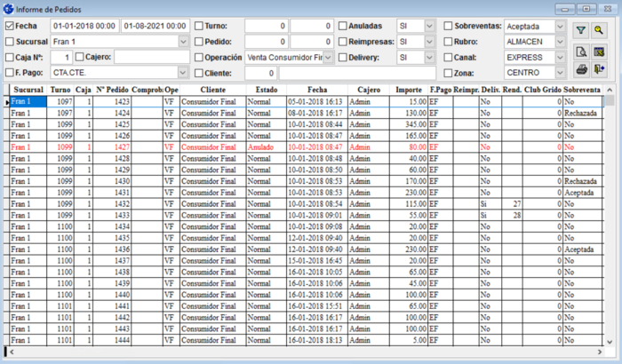Click the end date field 01-08-2021
Screen dimensions: 622x364
coord(155,26)
